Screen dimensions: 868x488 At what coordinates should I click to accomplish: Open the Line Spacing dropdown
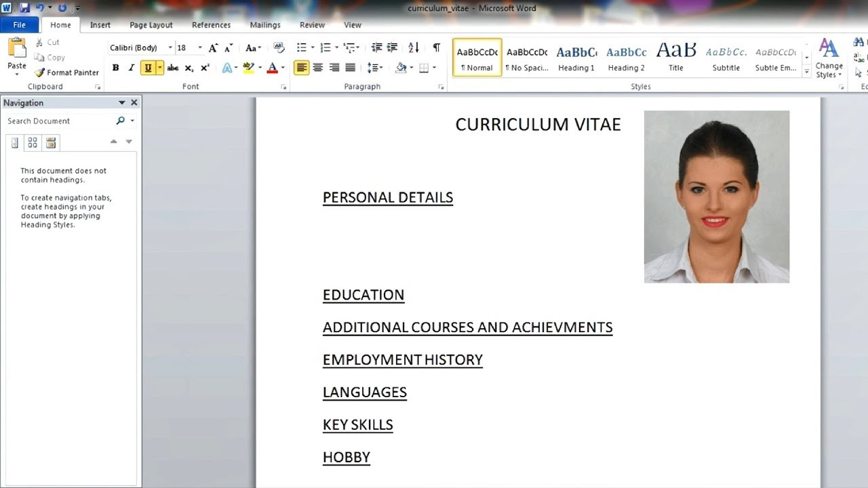click(x=374, y=68)
